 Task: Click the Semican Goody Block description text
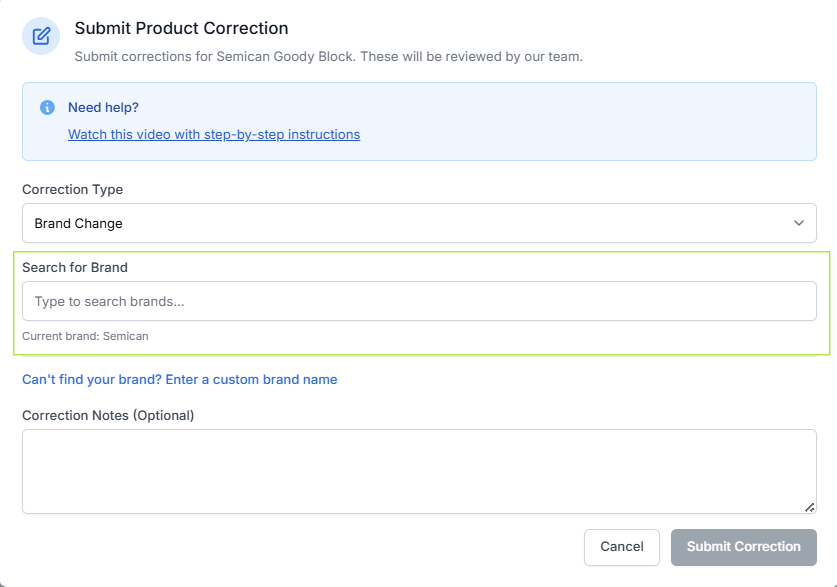pos(328,56)
